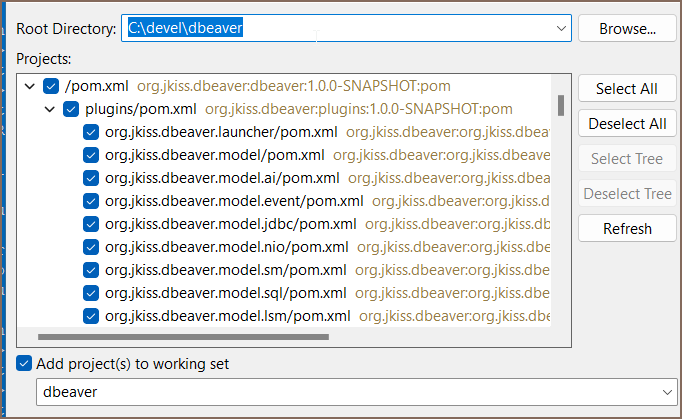Click the vertical scrollbar thumb of Projects list

561,105
